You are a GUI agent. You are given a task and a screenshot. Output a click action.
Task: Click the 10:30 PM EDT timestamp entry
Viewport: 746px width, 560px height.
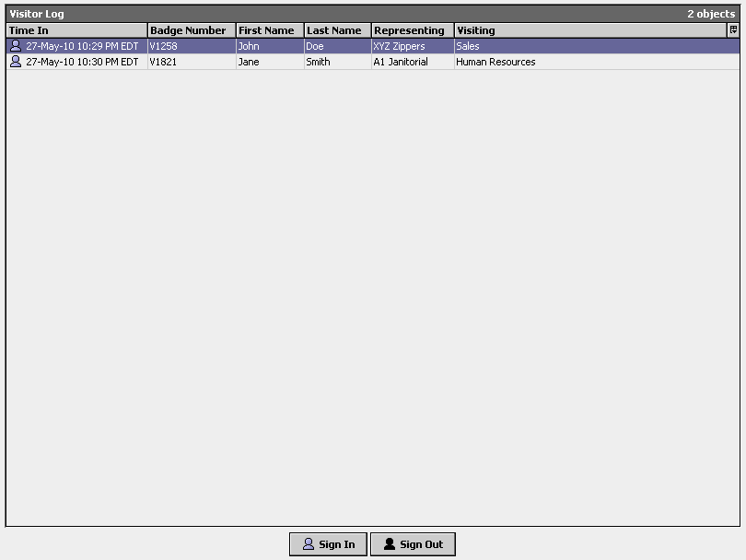tap(82, 63)
